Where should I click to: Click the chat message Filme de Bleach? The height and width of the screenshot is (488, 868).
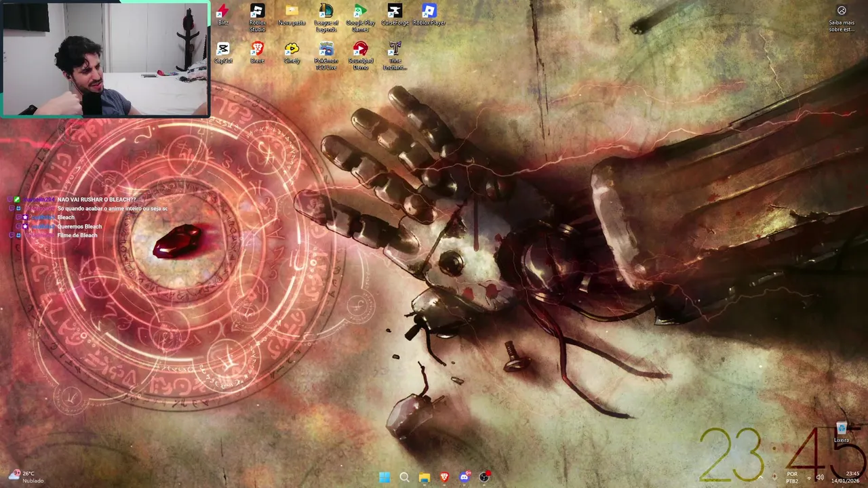[x=77, y=235]
